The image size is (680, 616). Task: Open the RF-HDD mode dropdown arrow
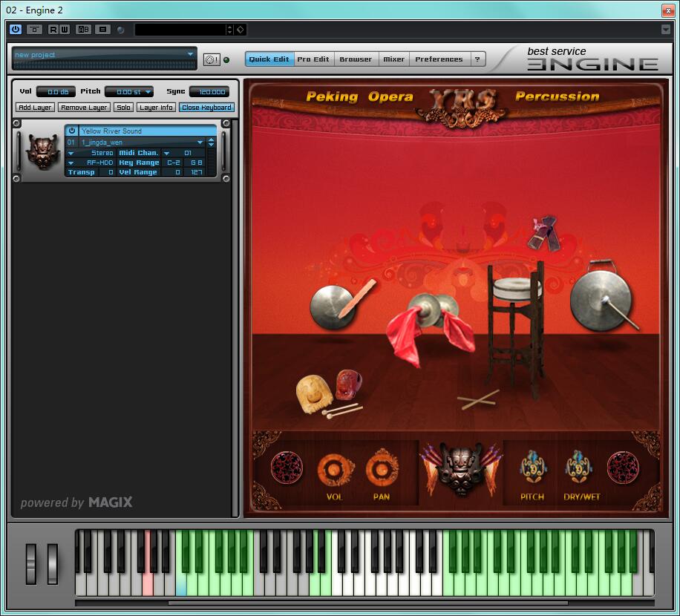click(71, 163)
